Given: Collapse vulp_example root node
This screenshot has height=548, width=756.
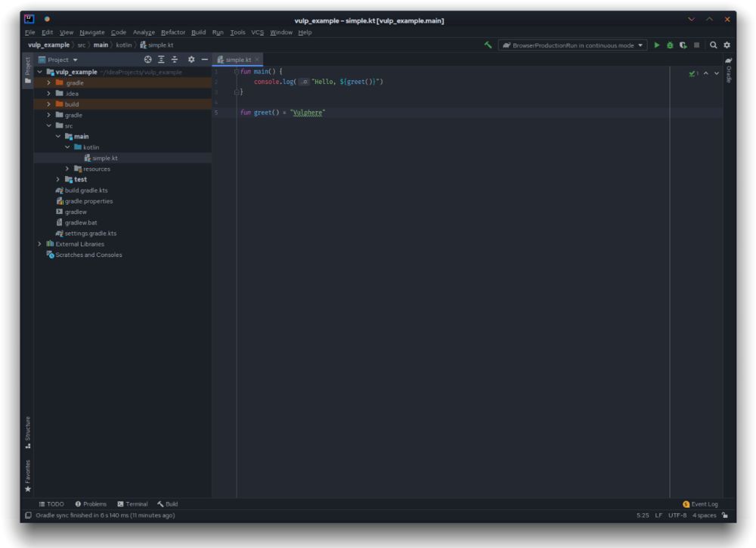Looking at the screenshot, I should click(39, 72).
